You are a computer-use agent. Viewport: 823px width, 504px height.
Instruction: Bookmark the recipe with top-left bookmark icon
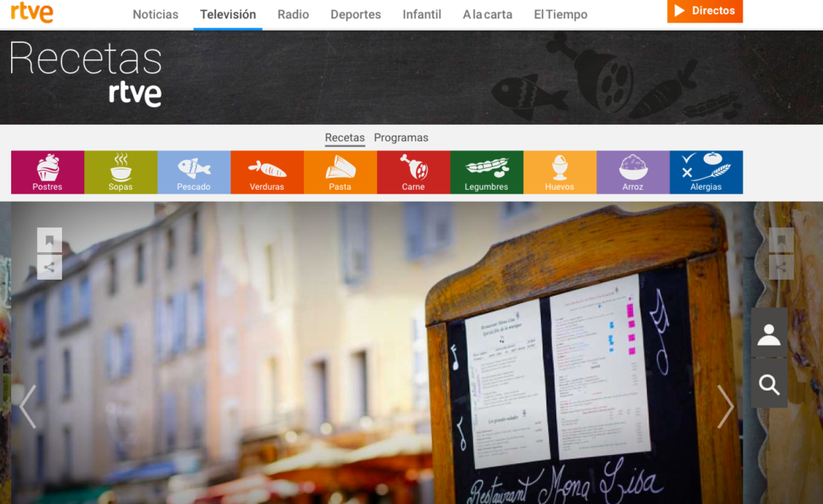pyautogui.click(x=50, y=240)
